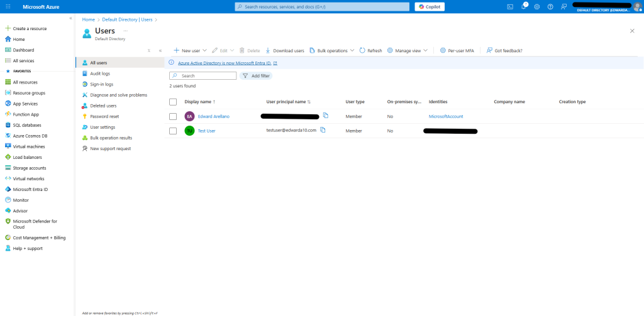
Task: Open Cloud Shell from the top bar
Action: point(510,6)
